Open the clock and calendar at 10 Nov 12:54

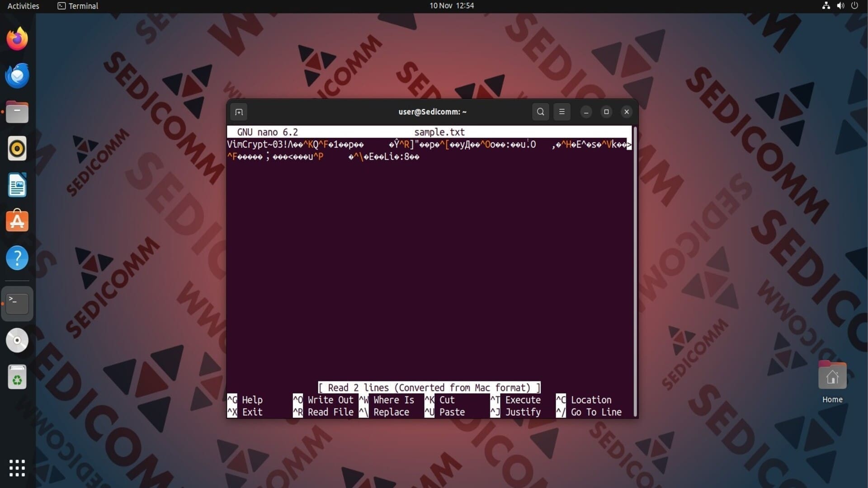[x=452, y=6]
